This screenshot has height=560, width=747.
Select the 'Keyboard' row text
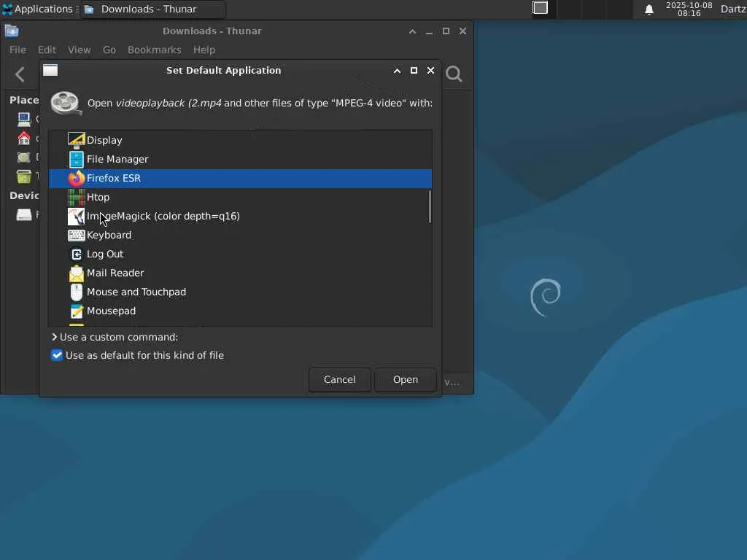point(109,236)
